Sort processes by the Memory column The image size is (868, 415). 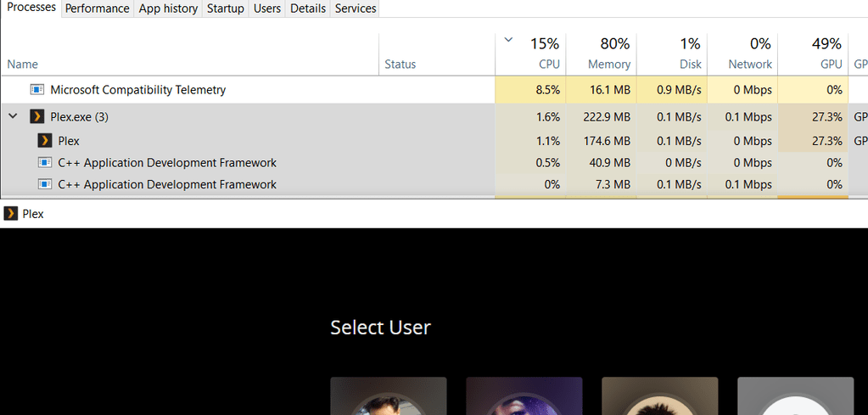click(x=602, y=53)
